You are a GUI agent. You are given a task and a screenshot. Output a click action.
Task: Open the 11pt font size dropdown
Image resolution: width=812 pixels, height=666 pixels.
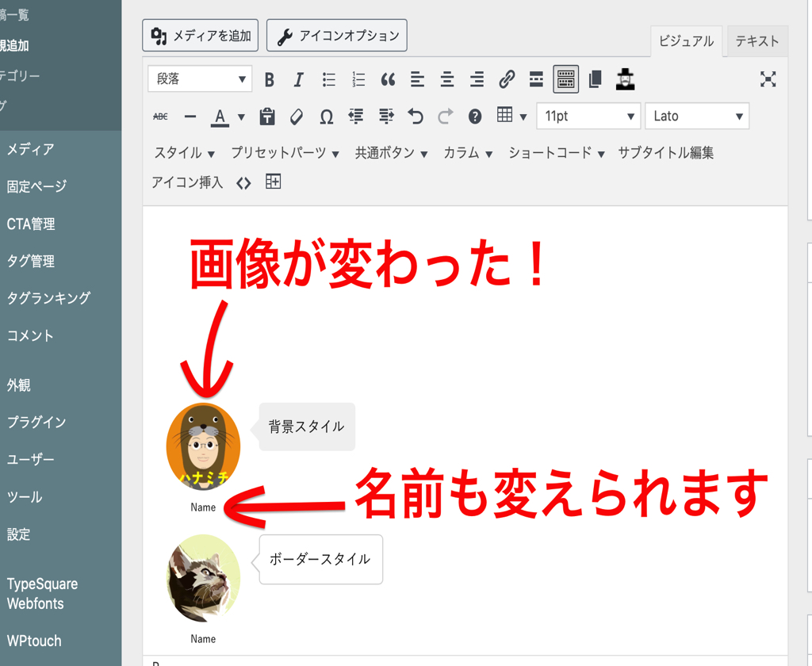588,117
